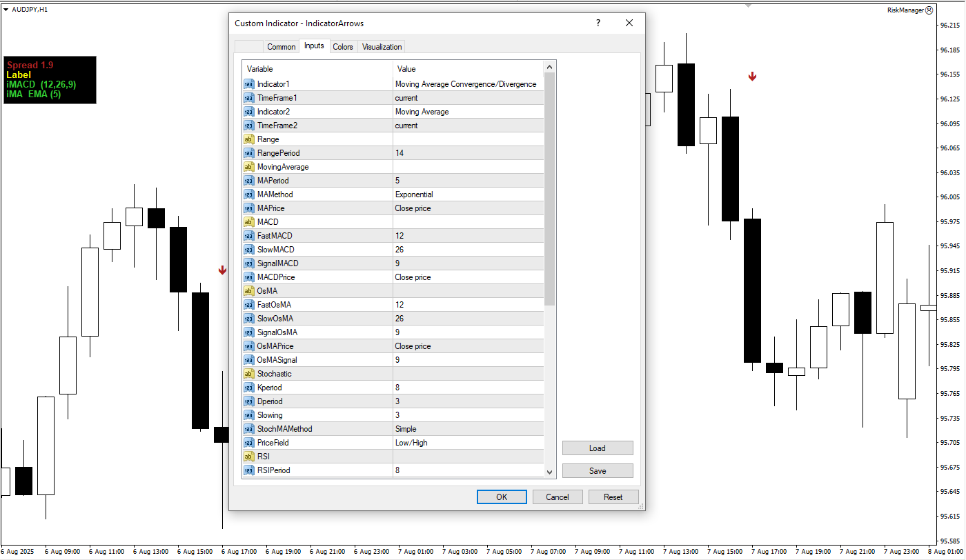Click the ab icon beside RSI
Screen dimensions: 966x560
click(x=248, y=456)
